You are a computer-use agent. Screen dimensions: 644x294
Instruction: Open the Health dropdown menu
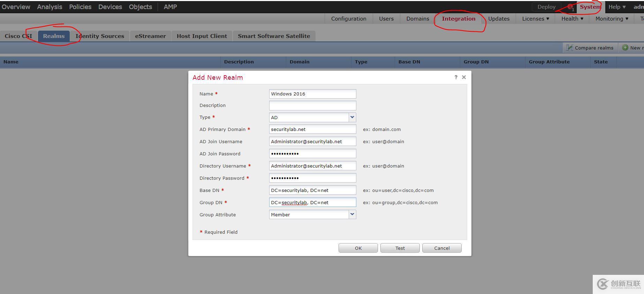[x=572, y=19]
